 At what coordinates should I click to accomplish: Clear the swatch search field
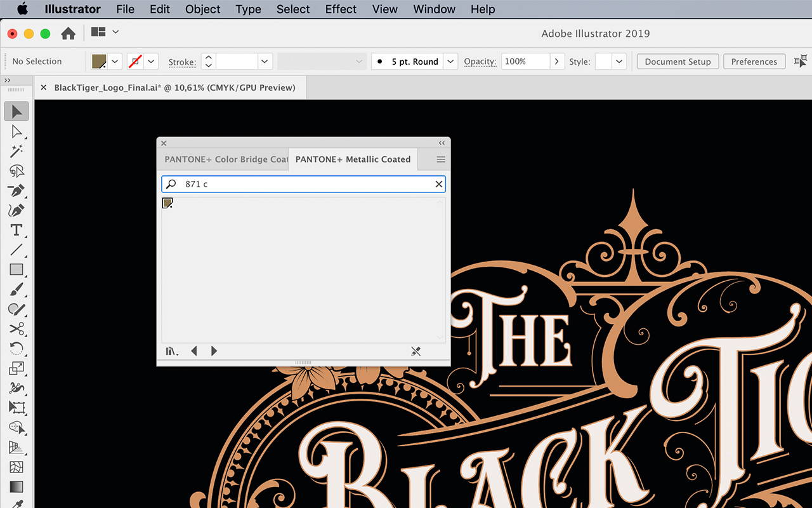[438, 184]
